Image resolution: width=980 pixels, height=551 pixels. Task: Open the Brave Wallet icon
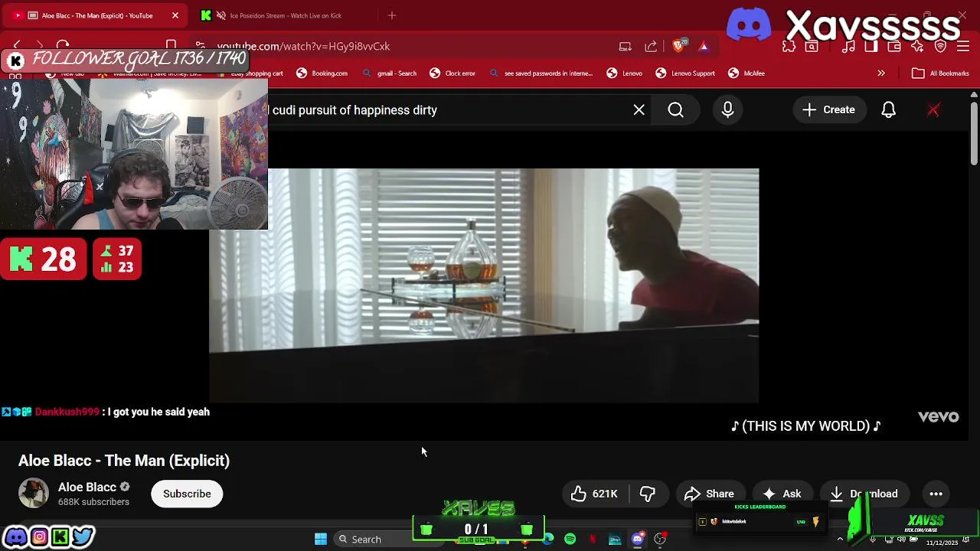(x=894, y=46)
